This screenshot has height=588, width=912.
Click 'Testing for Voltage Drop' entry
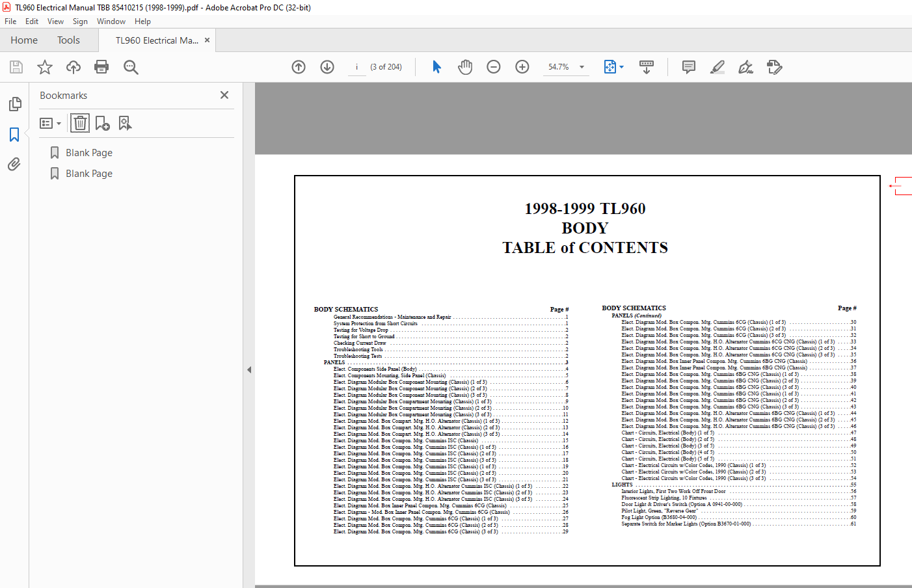click(361, 330)
